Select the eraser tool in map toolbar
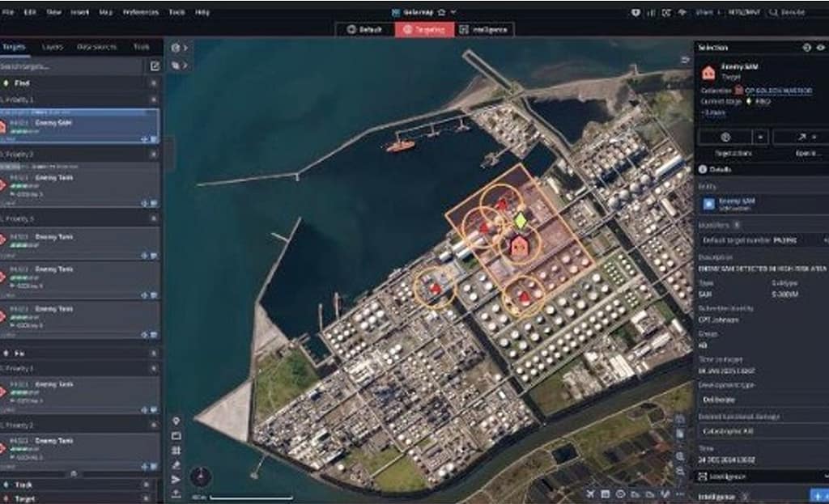 click(176, 465)
